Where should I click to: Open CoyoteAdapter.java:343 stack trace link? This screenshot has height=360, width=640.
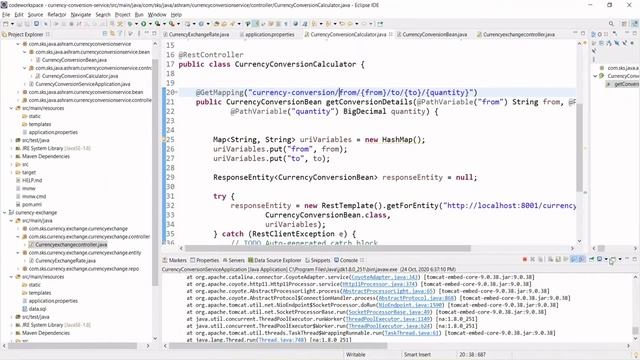[x=385, y=277]
